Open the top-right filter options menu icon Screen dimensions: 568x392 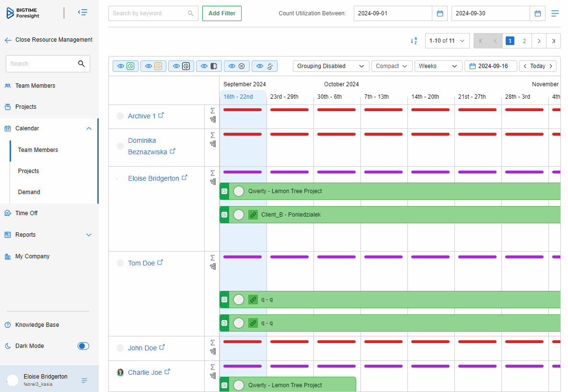[555, 13]
